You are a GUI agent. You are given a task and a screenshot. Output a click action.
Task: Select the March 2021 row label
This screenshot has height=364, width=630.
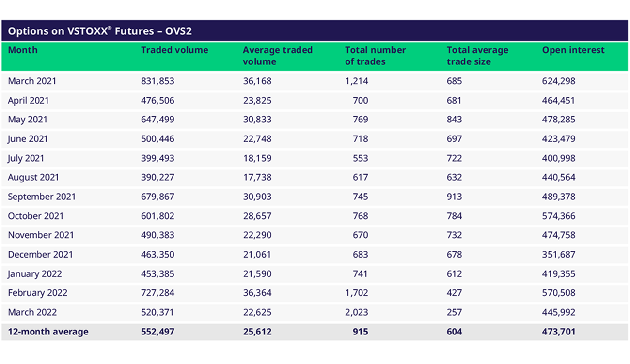(32, 81)
